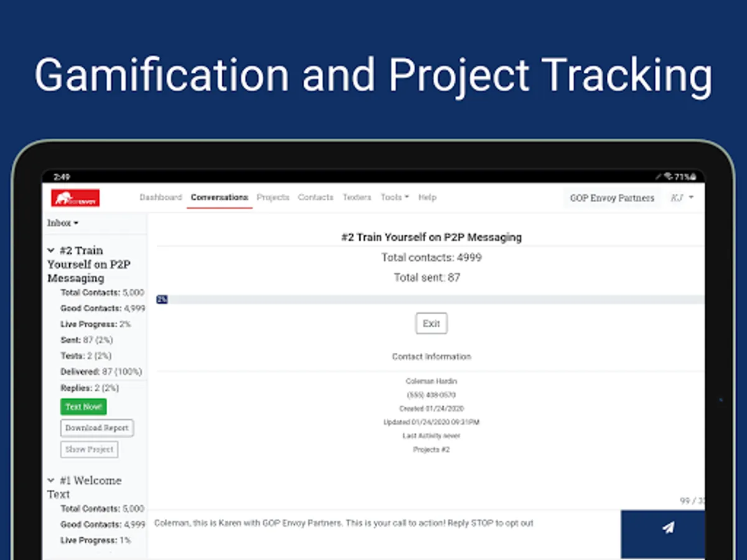This screenshot has height=560, width=747.
Task: Open the Inbox dropdown
Action: (x=63, y=223)
